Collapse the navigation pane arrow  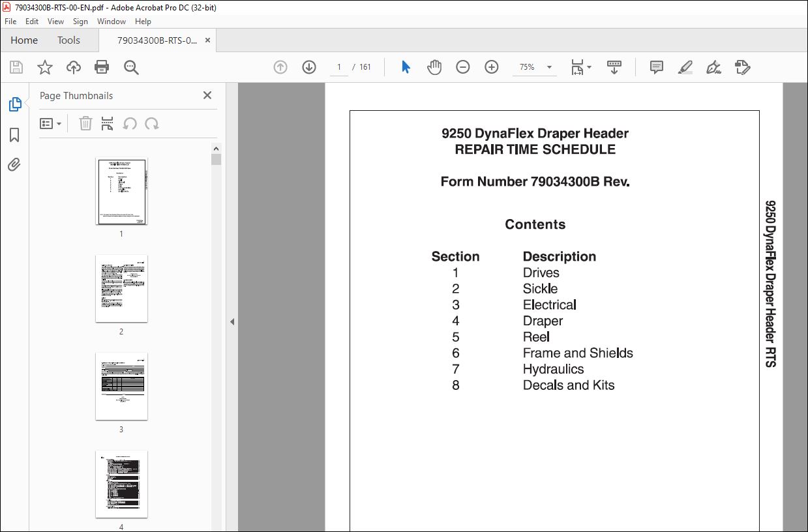(x=232, y=321)
